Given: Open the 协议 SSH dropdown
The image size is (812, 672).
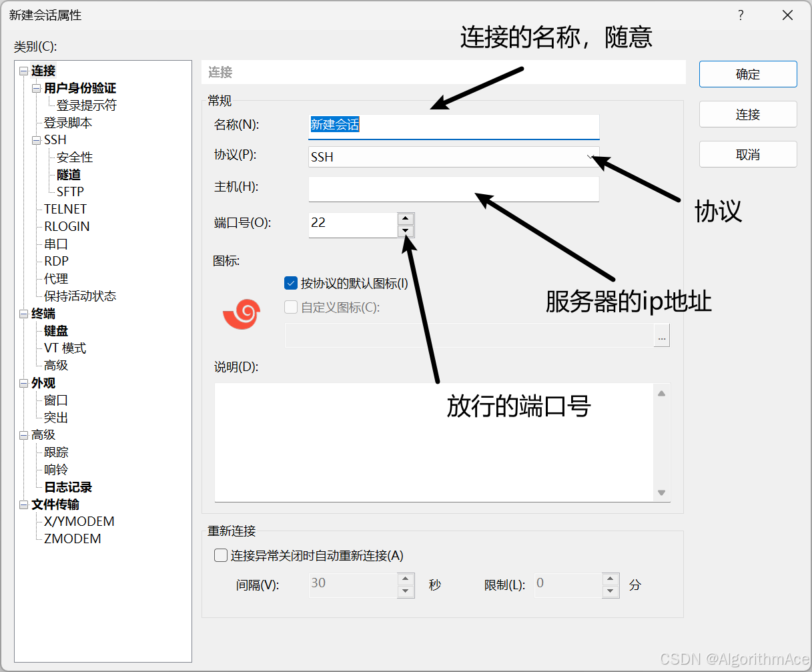Looking at the screenshot, I should pos(454,157).
